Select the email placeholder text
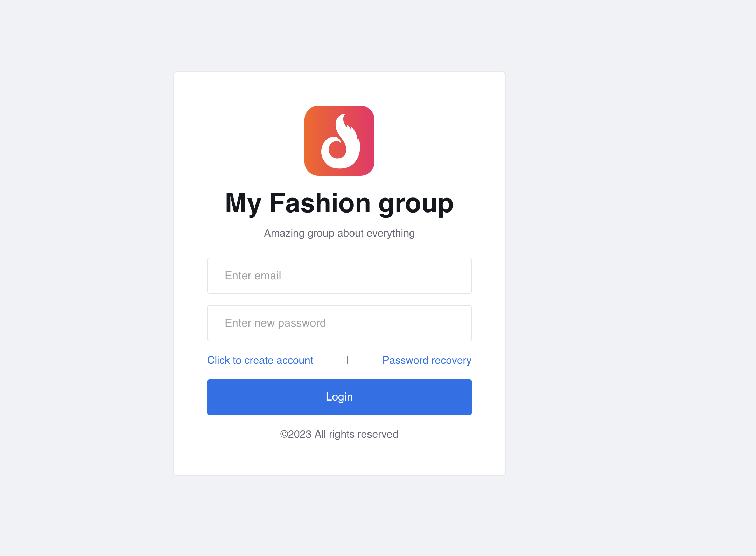The height and width of the screenshot is (556, 756). pyautogui.click(x=253, y=276)
